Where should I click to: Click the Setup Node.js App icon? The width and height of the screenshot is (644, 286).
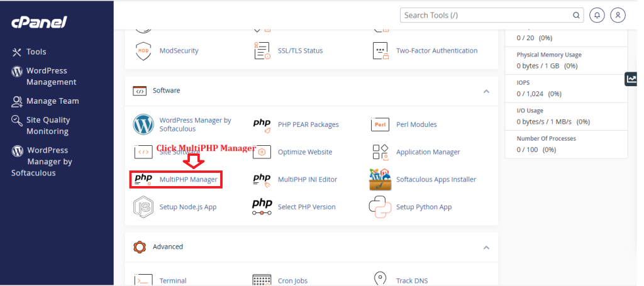tap(143, 207)
